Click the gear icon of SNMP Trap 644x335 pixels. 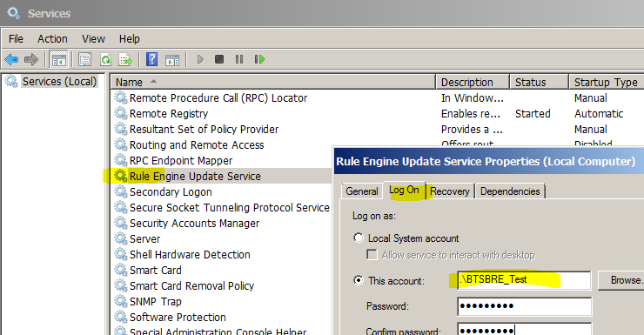point(121,301)
